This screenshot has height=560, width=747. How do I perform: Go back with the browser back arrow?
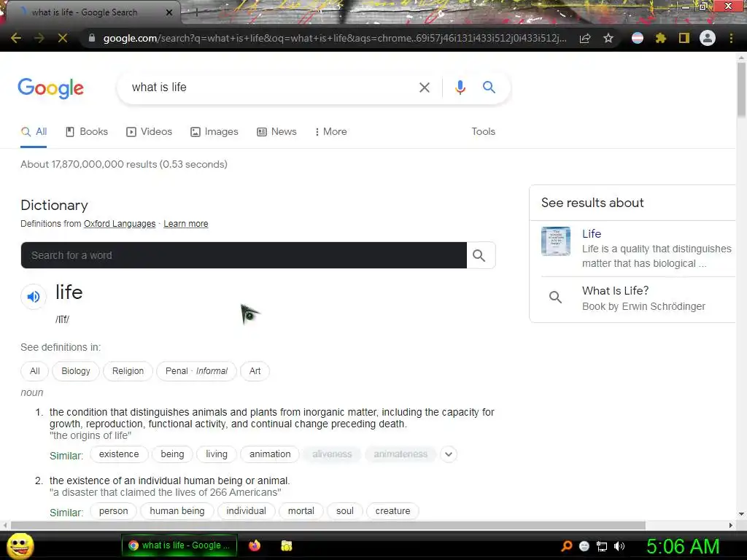click(16, 38)
